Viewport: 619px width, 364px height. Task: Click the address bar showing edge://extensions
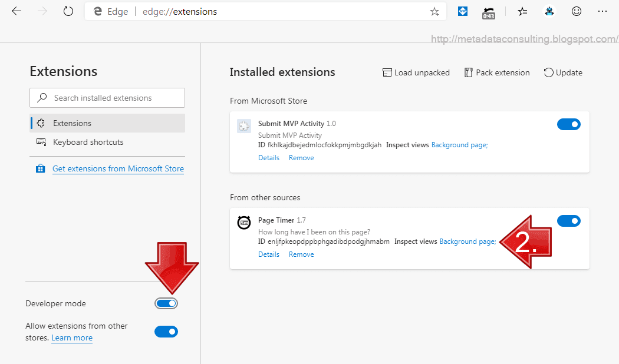265,11
